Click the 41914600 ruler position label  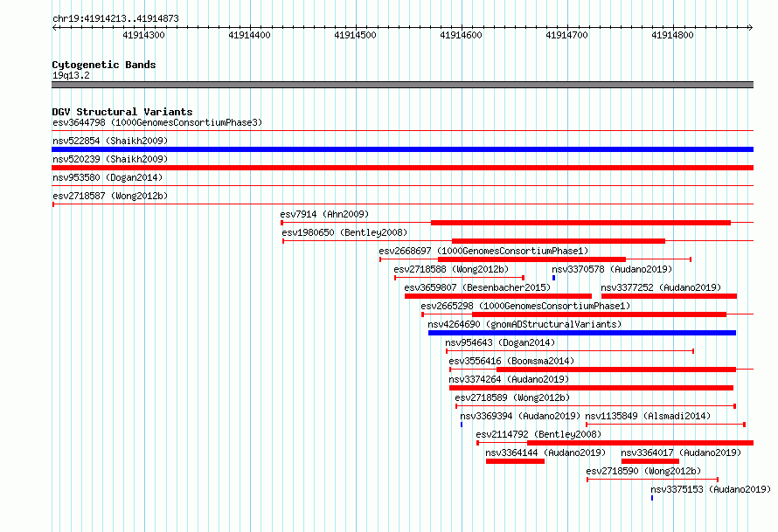click(461, 35)
